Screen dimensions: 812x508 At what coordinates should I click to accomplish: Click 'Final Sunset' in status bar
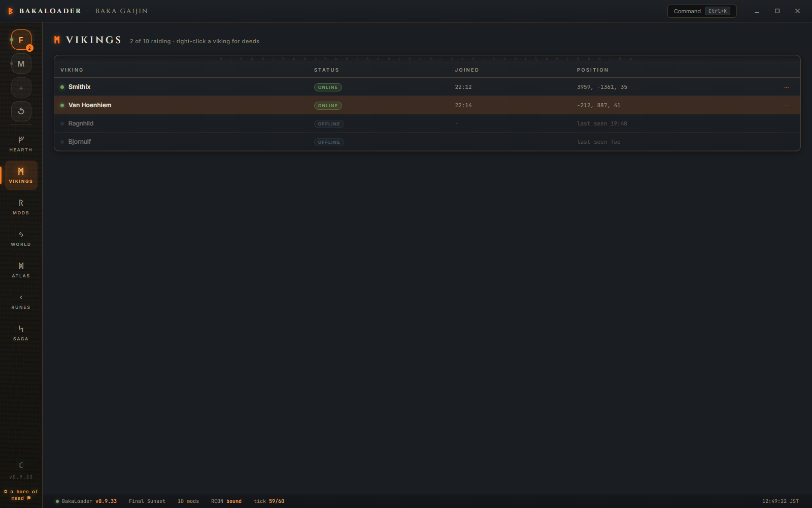point(147,501)
